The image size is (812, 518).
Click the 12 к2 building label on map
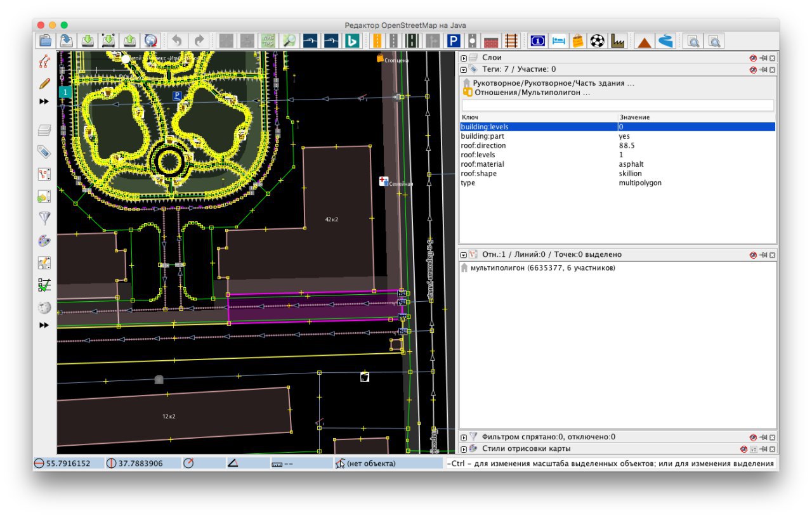pyautogui.click(x=168, y=417)
